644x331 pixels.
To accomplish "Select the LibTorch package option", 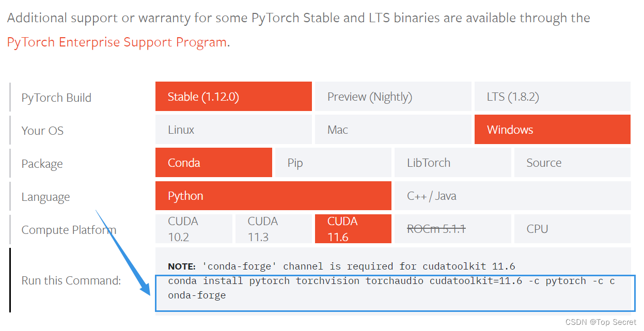I will coord(453,162).
